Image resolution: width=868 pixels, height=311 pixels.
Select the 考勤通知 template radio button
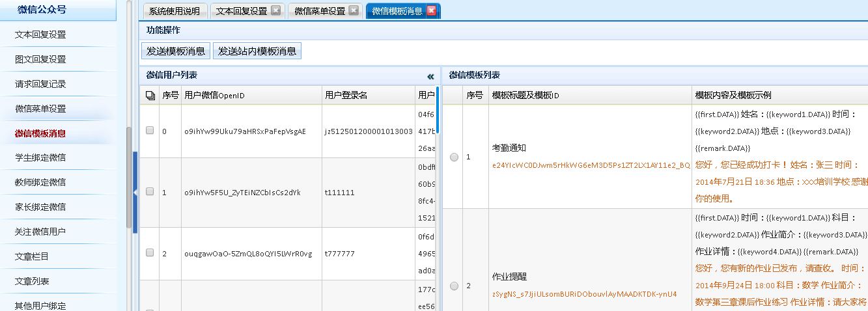pos(454,157)
